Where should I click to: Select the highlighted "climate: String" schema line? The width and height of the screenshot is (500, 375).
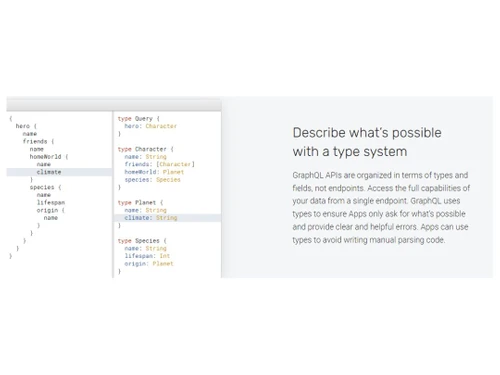(x=167, y=218)
